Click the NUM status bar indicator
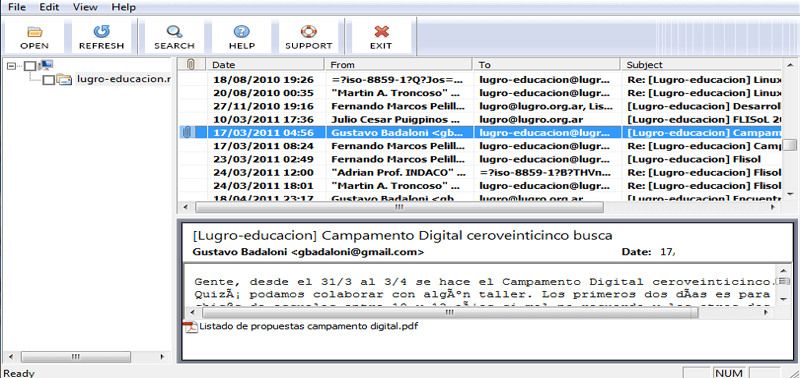This screenshot has height=378, width=800. pyautogui.click(x=729, y=373)
